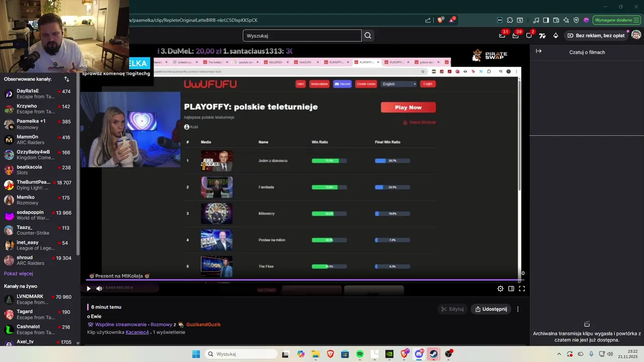Open the system tray volume icon
644x362 pixels.
(x=610, y=354)
